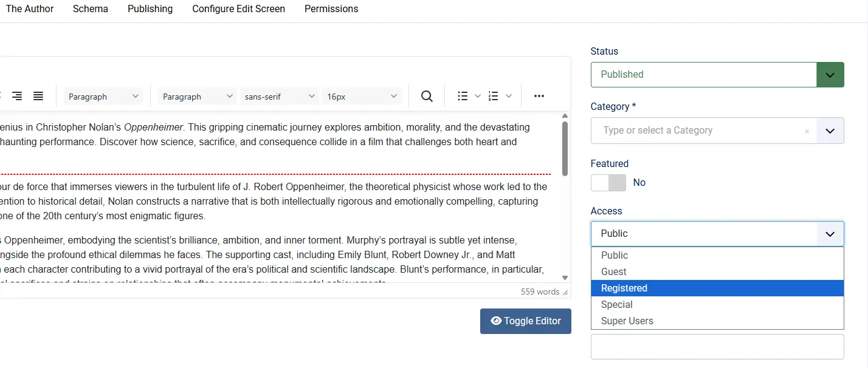Expand the bullet list style chevron
The image size is (868, 368).
pyautogui.click(x=477, y=95)
